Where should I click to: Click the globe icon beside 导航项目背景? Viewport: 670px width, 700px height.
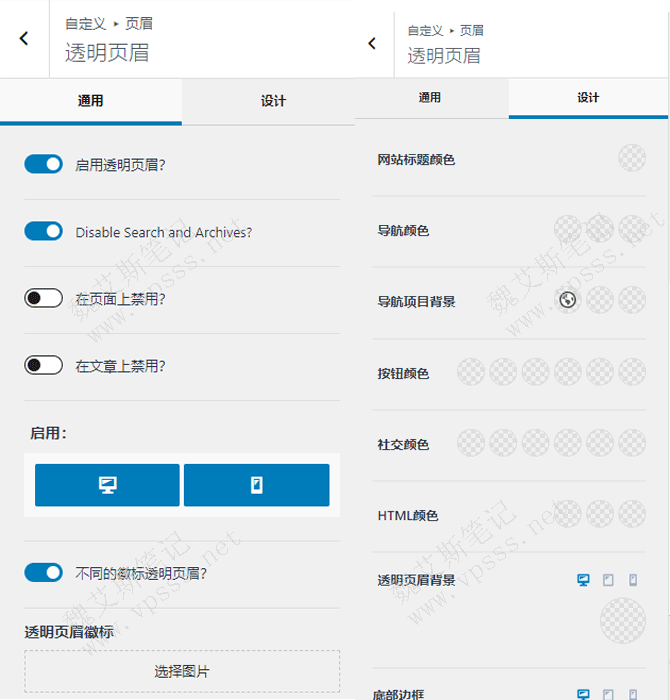(568, 300)
